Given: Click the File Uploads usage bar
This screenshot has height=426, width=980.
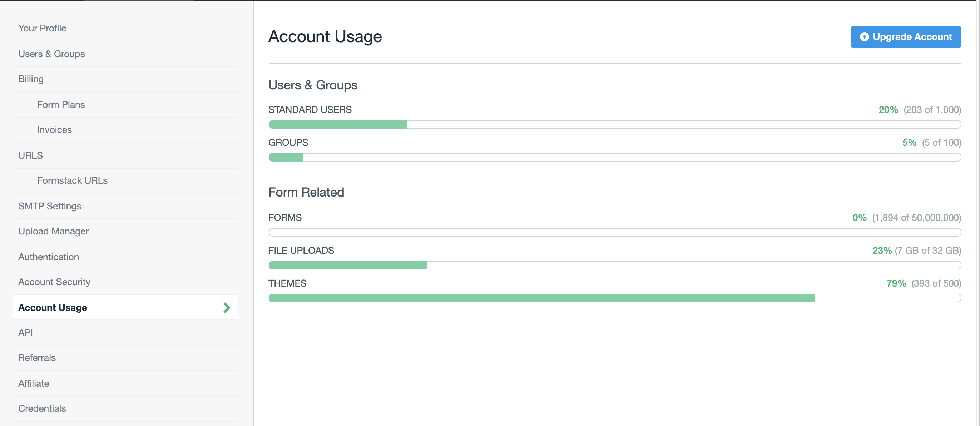Looking at the screenshot, I should click(614, 265).
